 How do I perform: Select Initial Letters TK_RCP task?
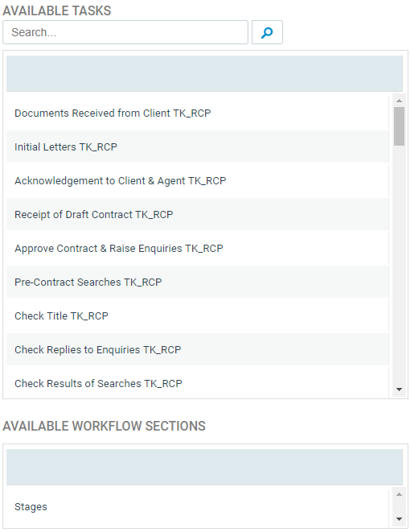pyautogui.click(x=198, y=147)
